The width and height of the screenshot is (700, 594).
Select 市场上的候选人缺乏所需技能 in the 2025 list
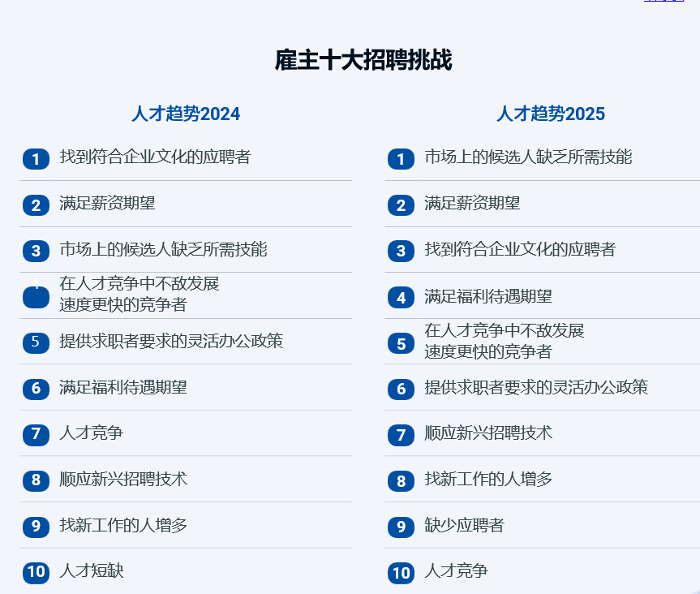click(x=528, y=157)
